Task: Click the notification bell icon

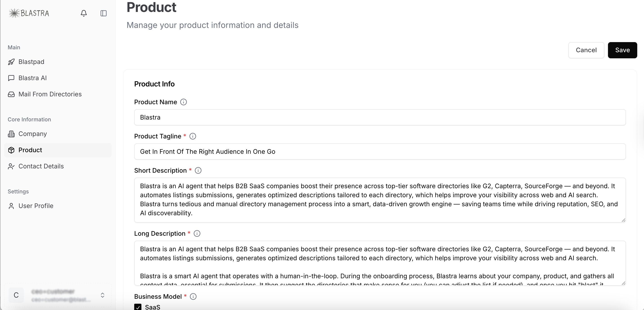Action: (84, 13)
